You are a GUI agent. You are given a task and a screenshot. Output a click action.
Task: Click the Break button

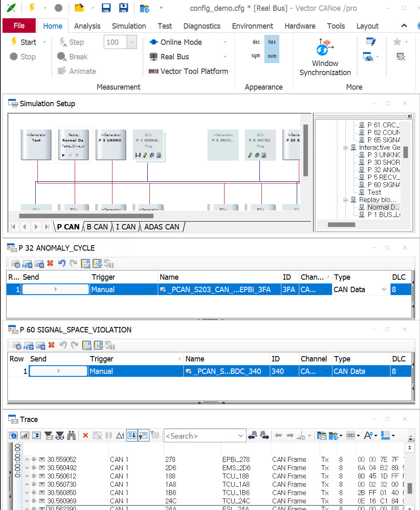73,56
